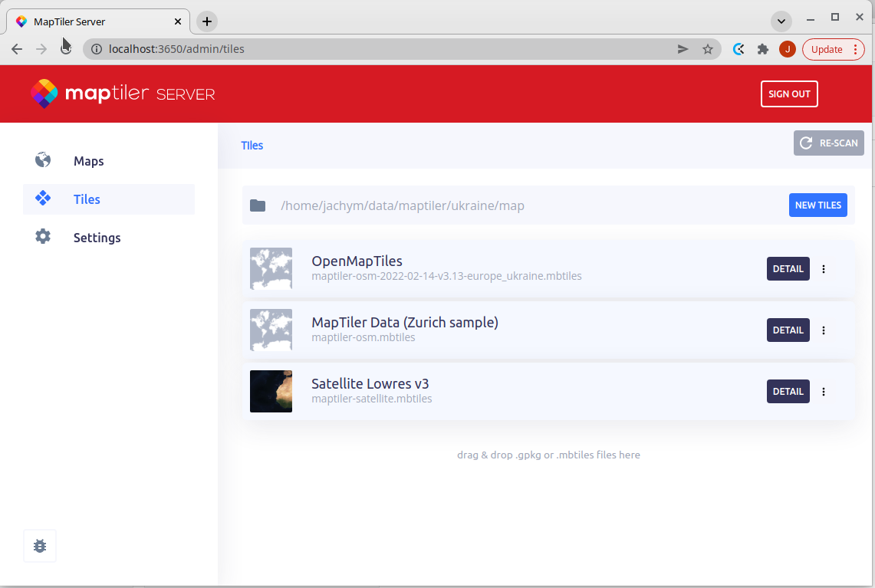
Task: Open the browser extensions puzzle icon
Action: pos(762,49)
